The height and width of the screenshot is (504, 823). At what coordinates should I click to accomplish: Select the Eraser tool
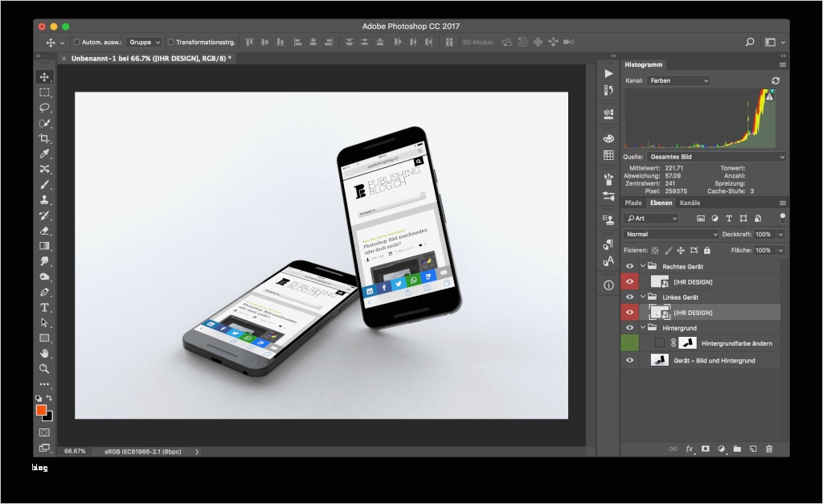coord(45,231)
